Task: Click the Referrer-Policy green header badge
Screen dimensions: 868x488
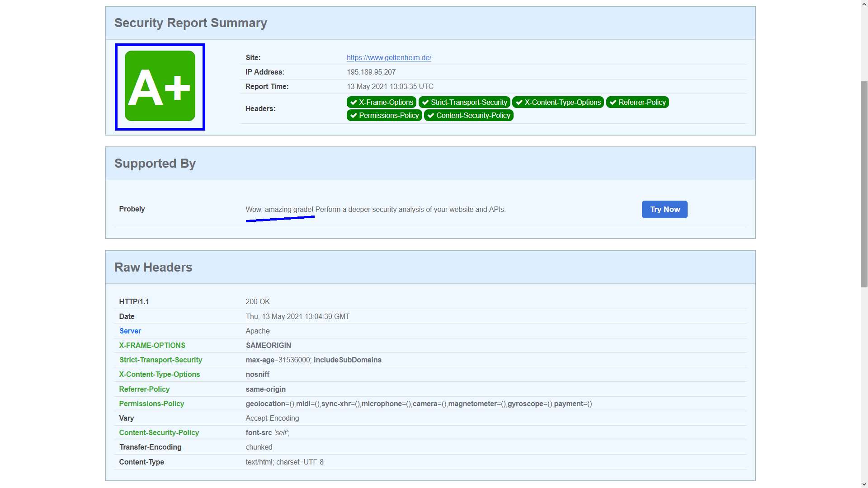Action: [637, 103]
